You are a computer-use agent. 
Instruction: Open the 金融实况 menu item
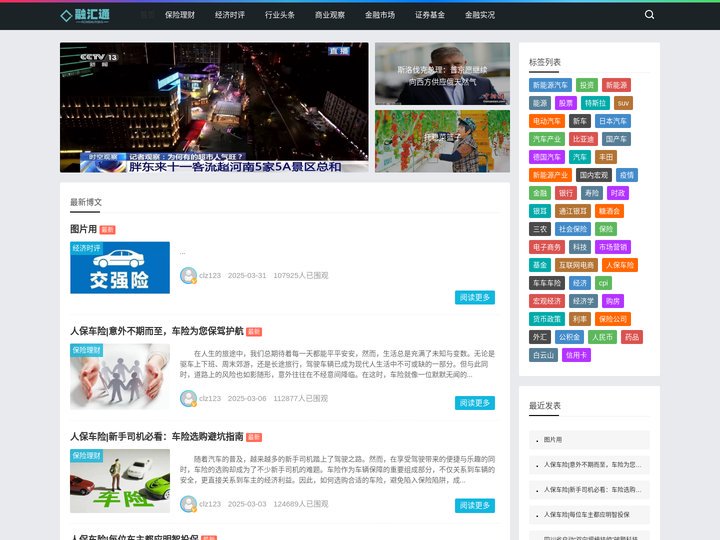tap(480, 15)
